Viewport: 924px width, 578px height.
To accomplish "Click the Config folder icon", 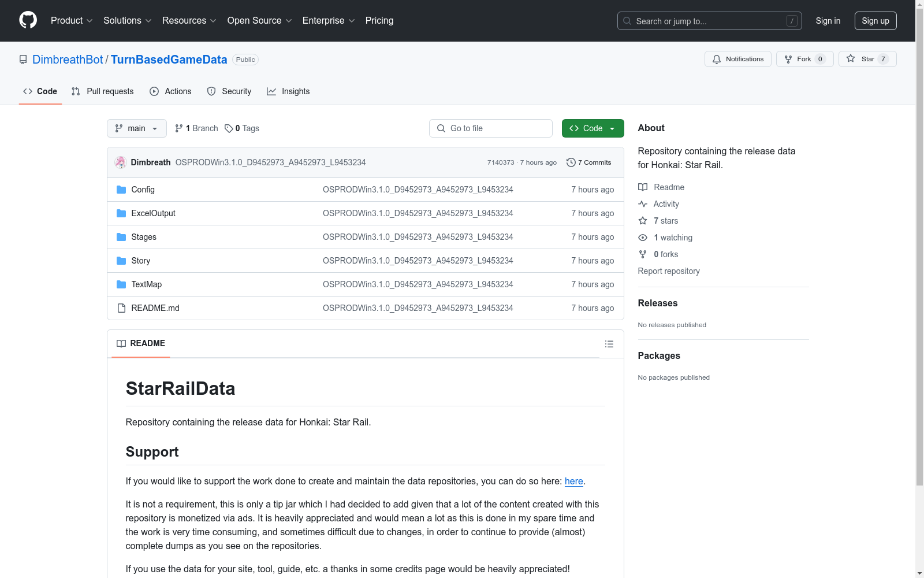I will coord(121,190).
